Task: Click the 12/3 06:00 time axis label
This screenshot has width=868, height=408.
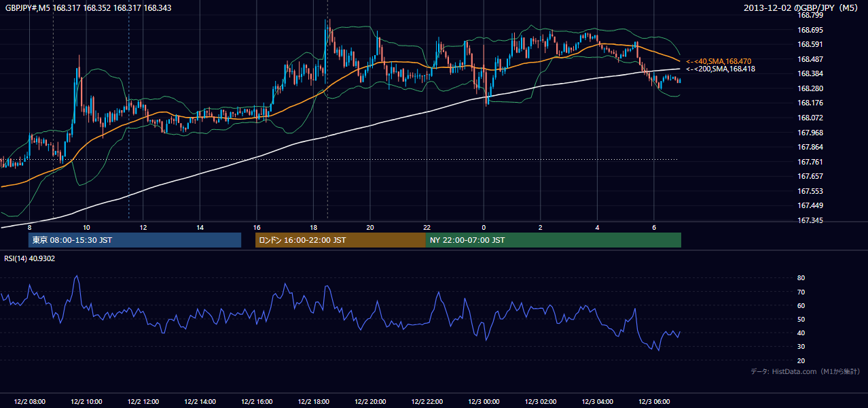Action: pos(653,402)
